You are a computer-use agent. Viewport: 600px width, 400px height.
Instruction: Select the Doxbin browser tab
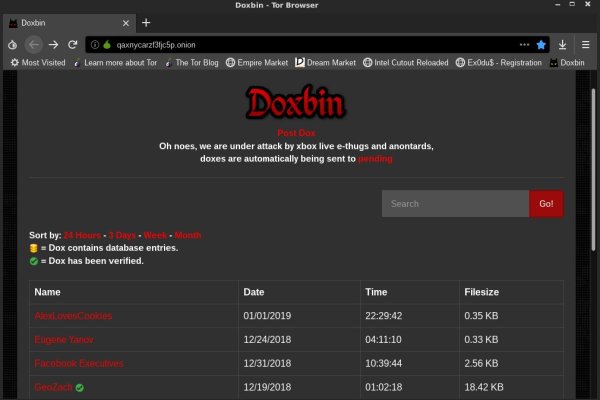[60, 22]
